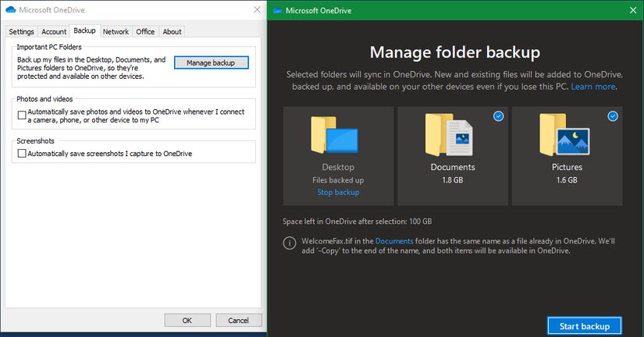Enable automatically save photos and videos
This screenshot has width=644, height=337.
[22, 115]
